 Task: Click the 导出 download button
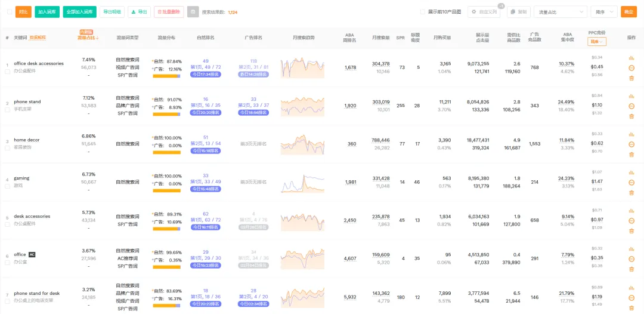[140, 11]
